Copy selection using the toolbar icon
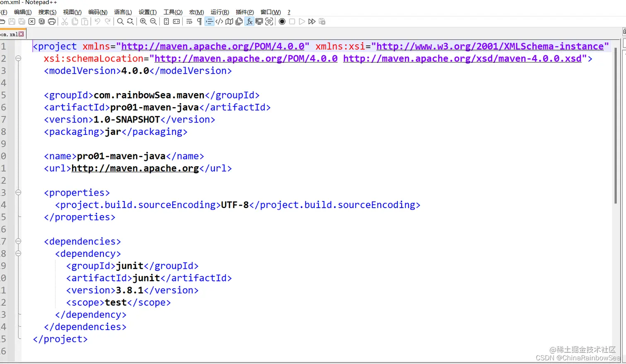The height and width of the screenshot is (364, 626). (75, 22)
